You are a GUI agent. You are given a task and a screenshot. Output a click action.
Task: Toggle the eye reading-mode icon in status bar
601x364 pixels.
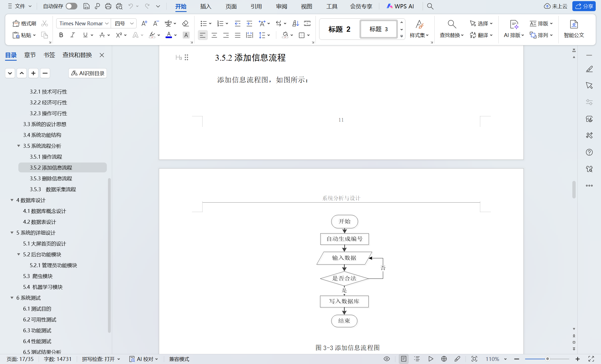pos(387,359)
